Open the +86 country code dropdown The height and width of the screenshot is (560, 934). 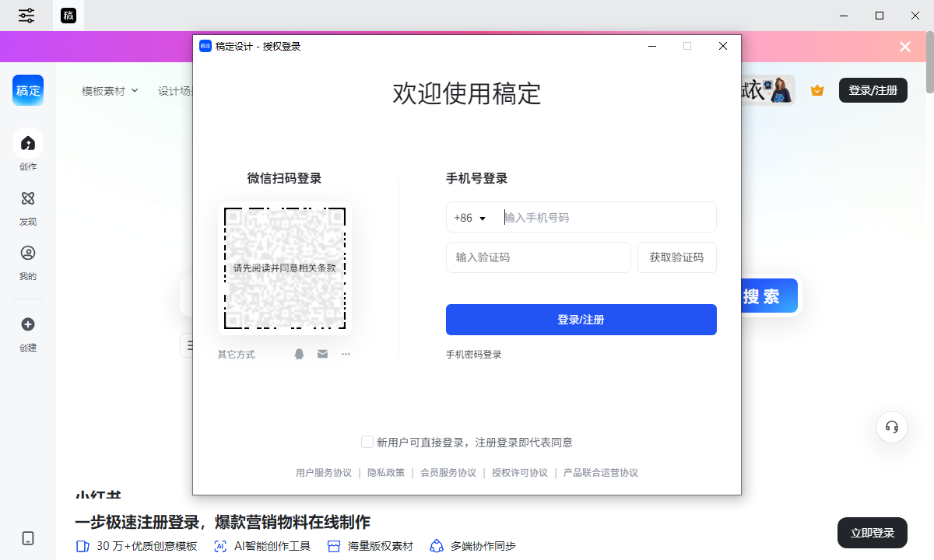coord(470,218)
